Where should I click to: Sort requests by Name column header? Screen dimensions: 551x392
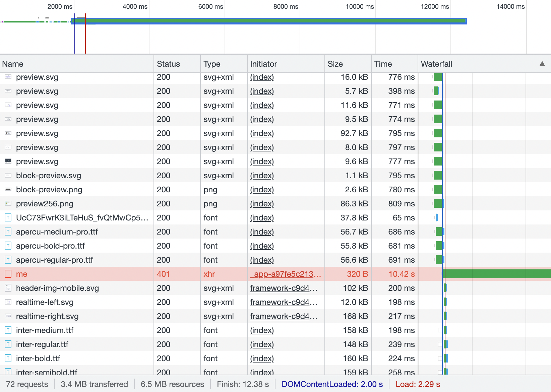click(77, 64)
